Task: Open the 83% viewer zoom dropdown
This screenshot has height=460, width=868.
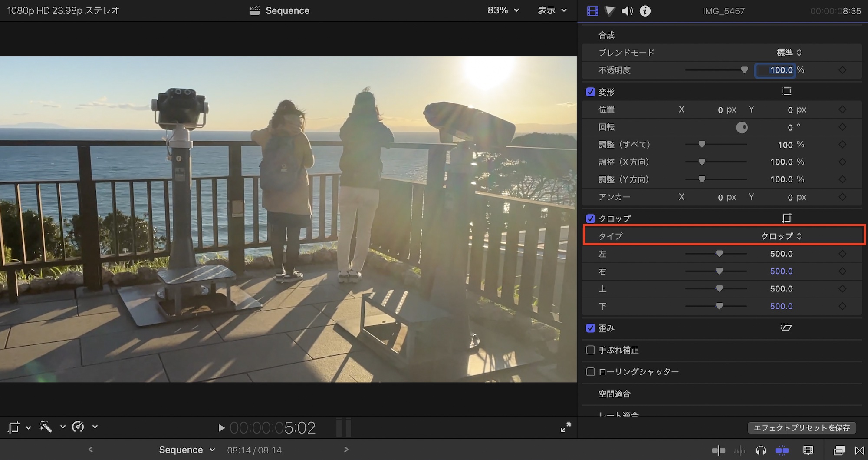Action: pos(503,10)
